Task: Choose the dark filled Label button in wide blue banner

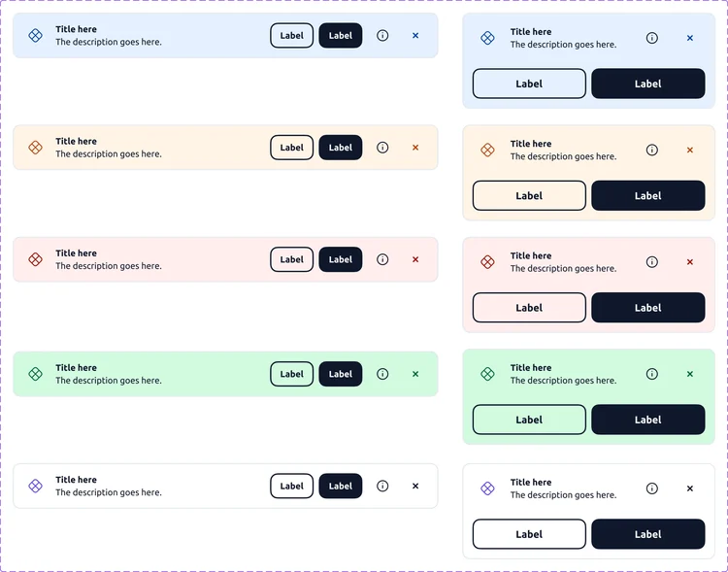Action: (x=341, y=35)
